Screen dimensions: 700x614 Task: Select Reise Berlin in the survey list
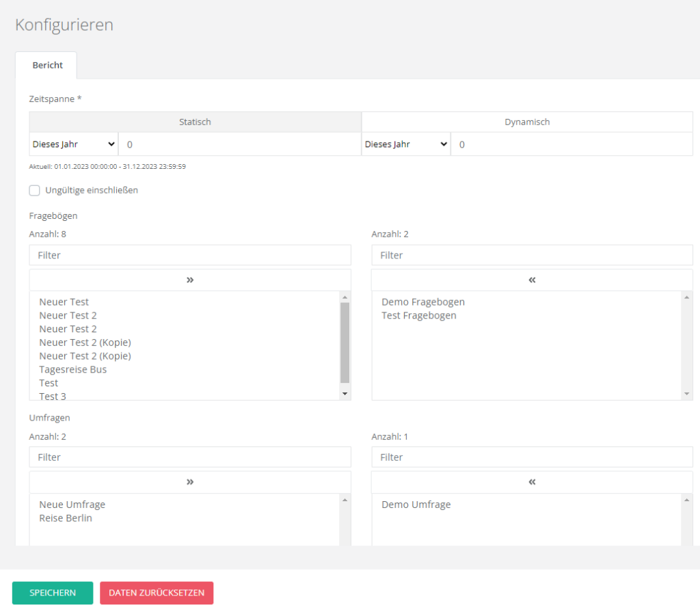(x=66, y=518)
